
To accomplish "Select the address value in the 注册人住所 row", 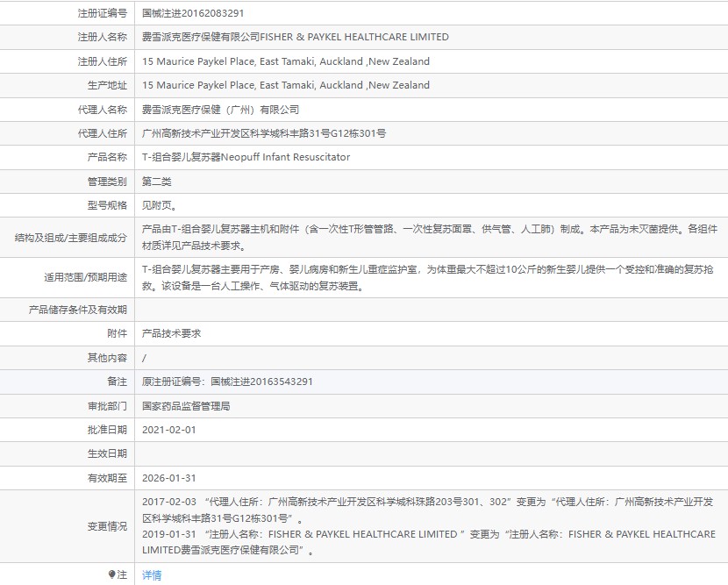I will point(286,61).
